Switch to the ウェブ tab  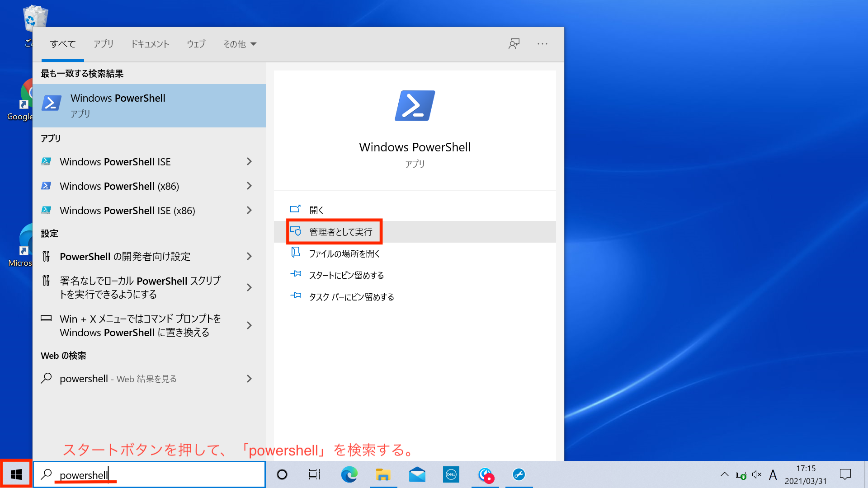coord(196,44)
